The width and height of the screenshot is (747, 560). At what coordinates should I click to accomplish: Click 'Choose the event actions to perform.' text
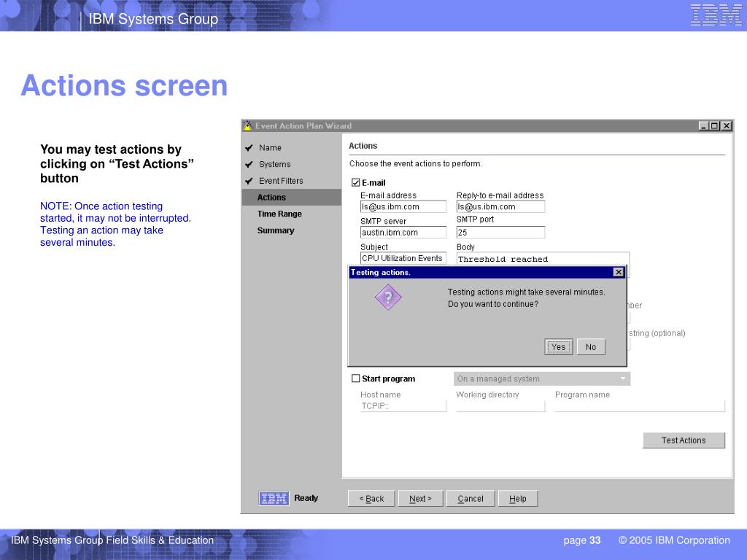pyautogui.click(x=415, y=163)
